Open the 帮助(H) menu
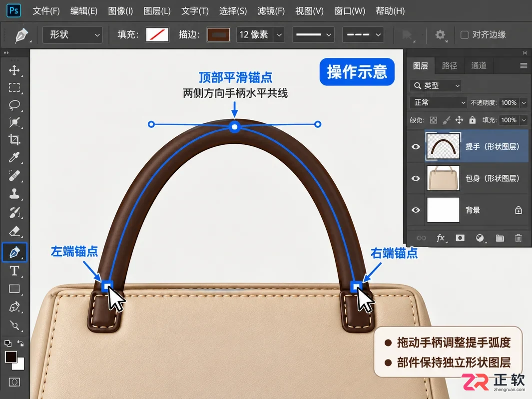532x399 pixels. click(x=390, y=11)
